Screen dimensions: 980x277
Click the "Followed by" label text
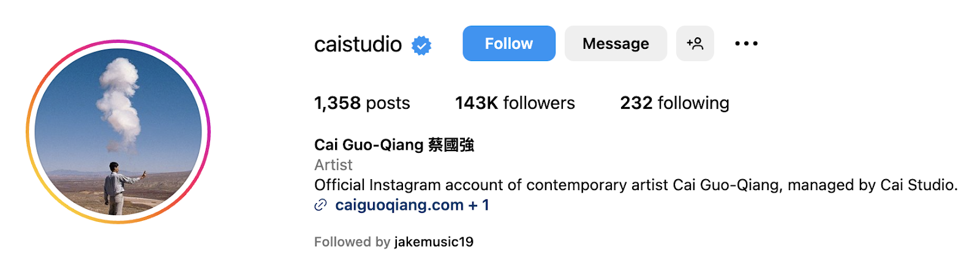pos(352,242)
